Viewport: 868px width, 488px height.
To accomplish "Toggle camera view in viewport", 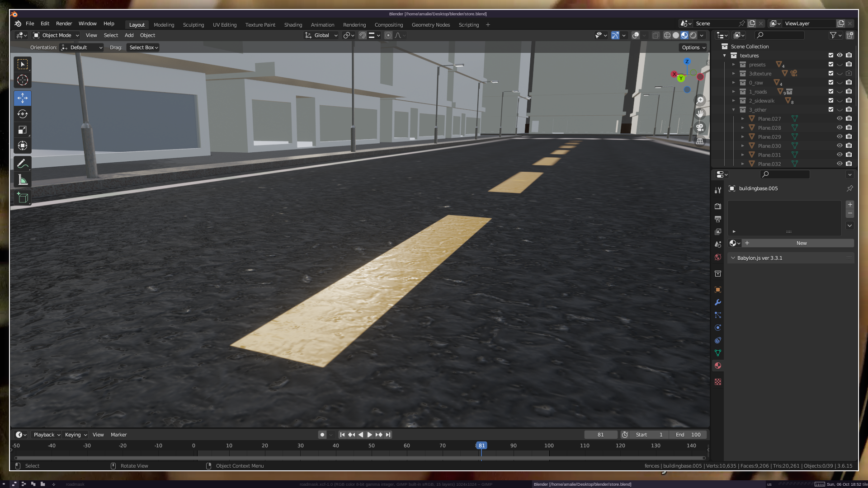I will 700,128.
